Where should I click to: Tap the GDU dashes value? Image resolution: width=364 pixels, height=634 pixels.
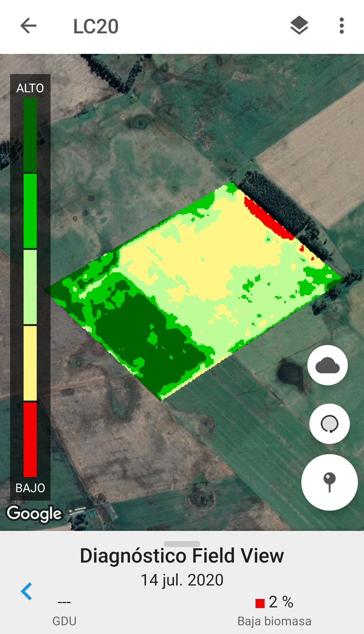(63, 602)
